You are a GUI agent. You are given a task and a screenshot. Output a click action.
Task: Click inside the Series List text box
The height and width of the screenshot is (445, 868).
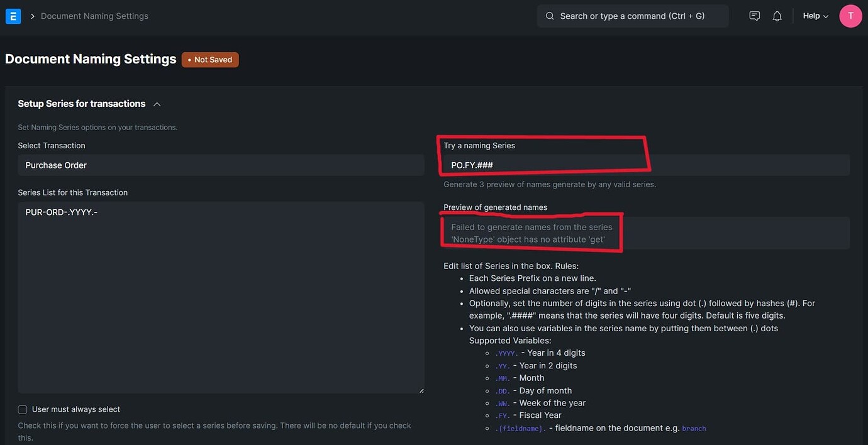click(x=220, y=295)
